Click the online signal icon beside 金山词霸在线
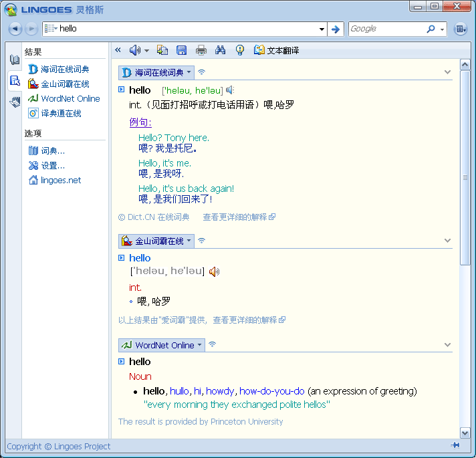The image size is (476, 458). click(202, 241)
